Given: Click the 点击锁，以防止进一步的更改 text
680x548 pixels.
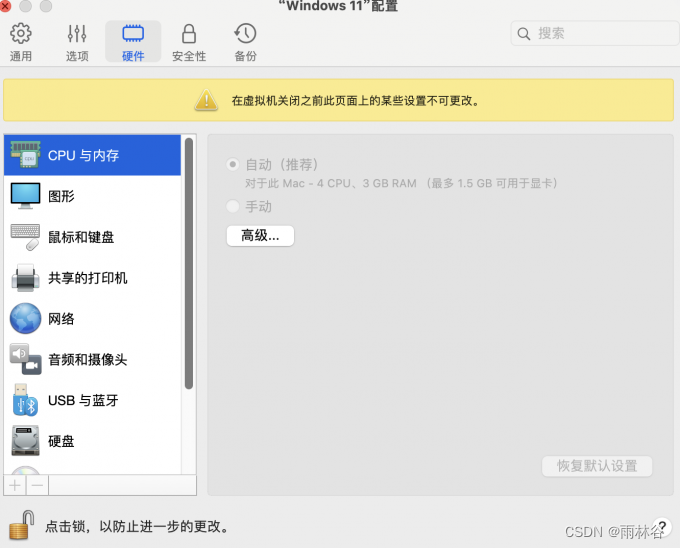Looking at the screenshot, I should click(137, 526).
